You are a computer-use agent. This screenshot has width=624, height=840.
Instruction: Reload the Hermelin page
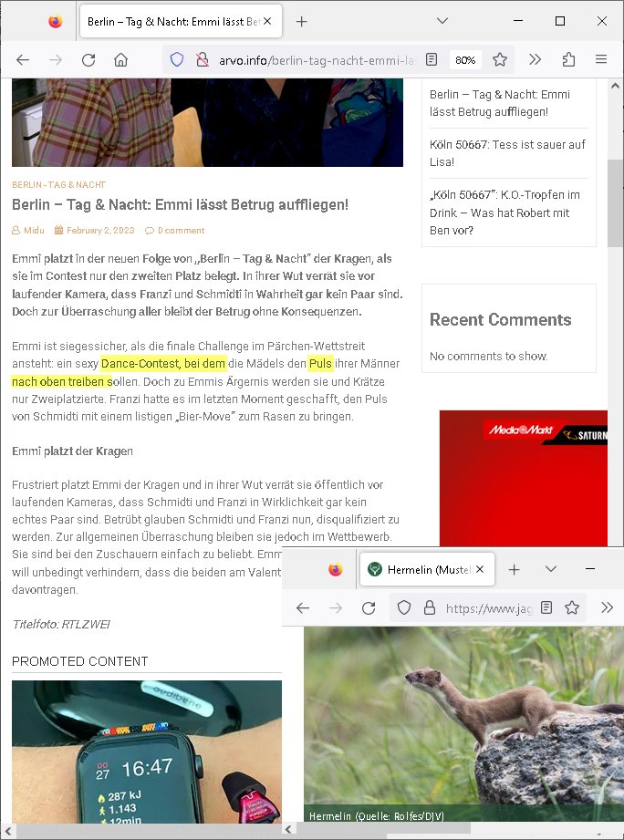click(369, 607)
